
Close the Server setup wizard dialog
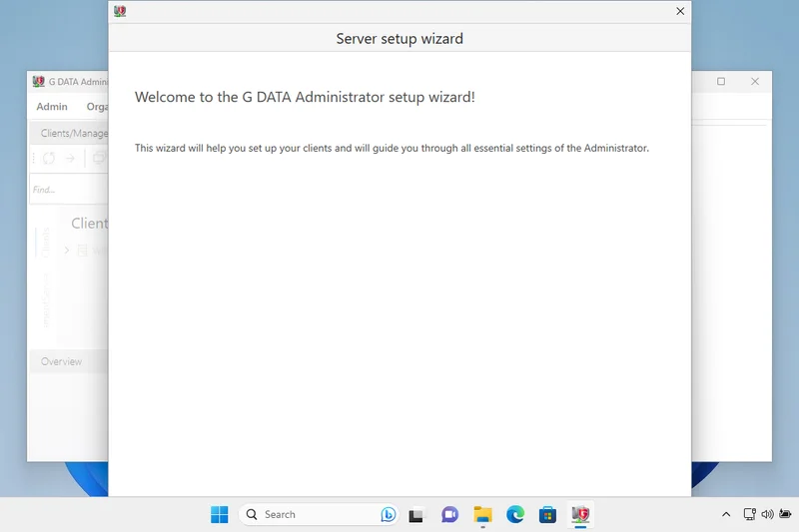[680, 11]
